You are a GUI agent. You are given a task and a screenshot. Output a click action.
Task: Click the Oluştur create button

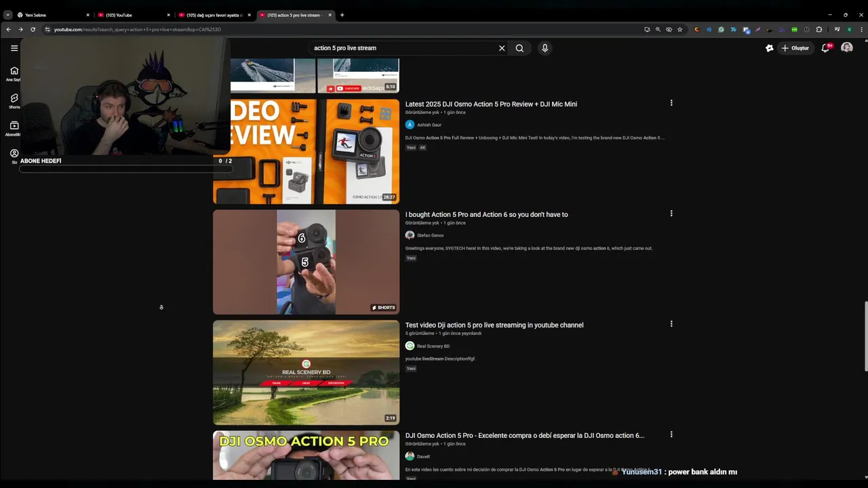click(795, 48)
